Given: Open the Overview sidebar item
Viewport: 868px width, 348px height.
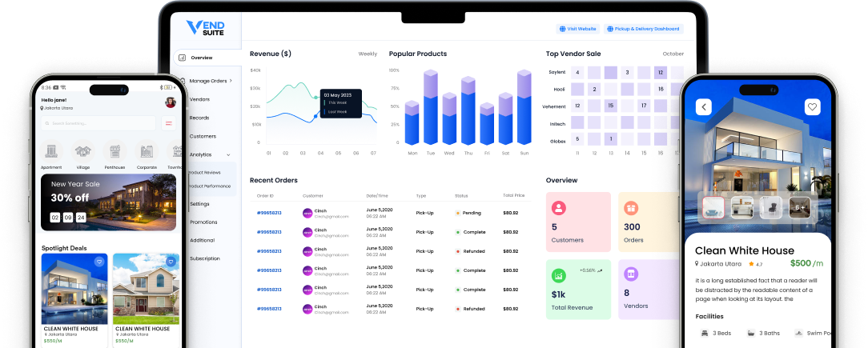Looking at the screenshot, I should pyautogui.click(x=201, y=58).
